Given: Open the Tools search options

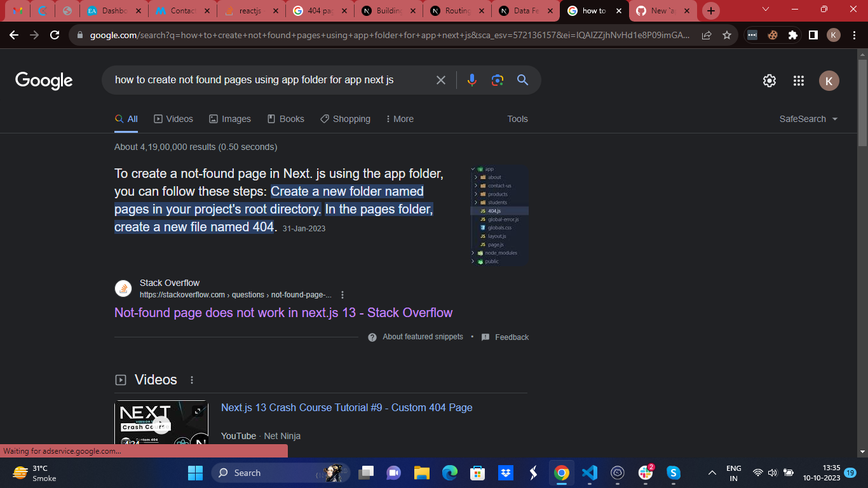Looking at the screenshot, I should click(x=517, y=119).
